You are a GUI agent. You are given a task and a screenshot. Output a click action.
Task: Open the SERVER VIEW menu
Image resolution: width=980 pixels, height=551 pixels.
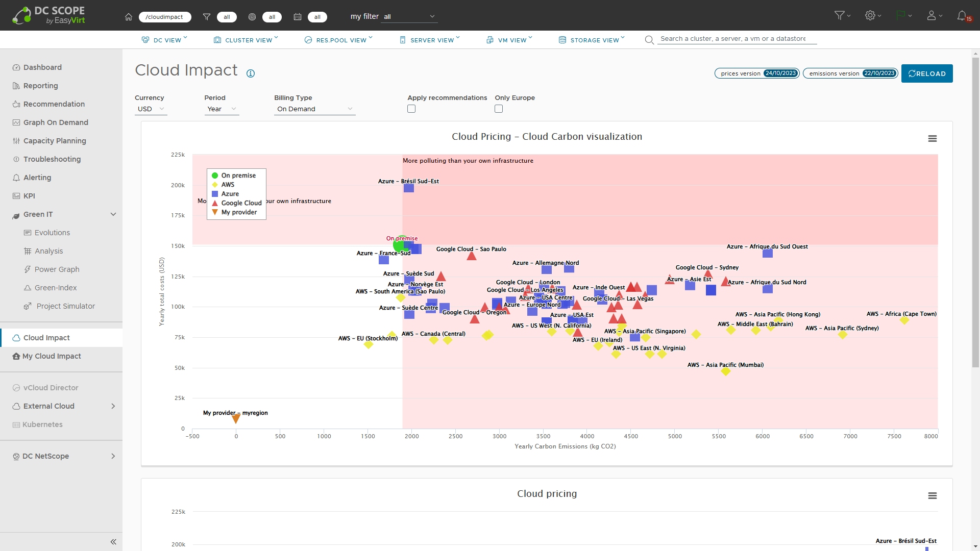[x=429, y=40]
